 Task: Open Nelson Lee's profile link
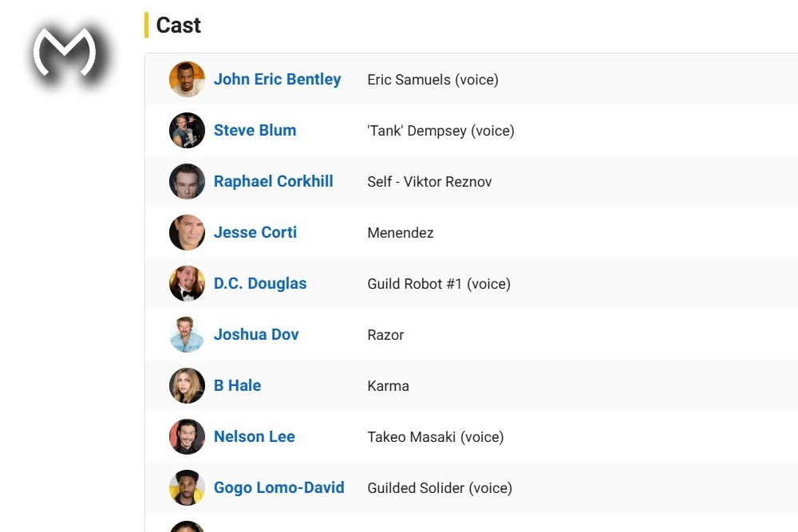pos(254,436)
